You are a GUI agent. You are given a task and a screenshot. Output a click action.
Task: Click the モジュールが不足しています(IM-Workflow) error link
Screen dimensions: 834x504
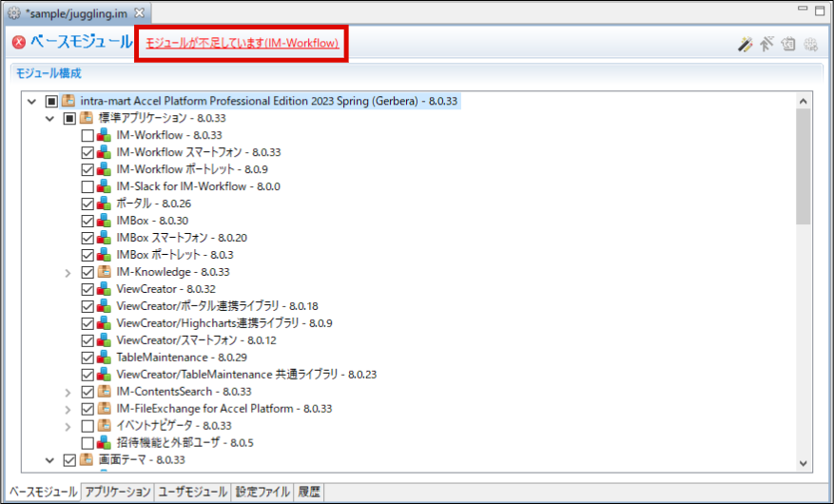pos(242,43)
